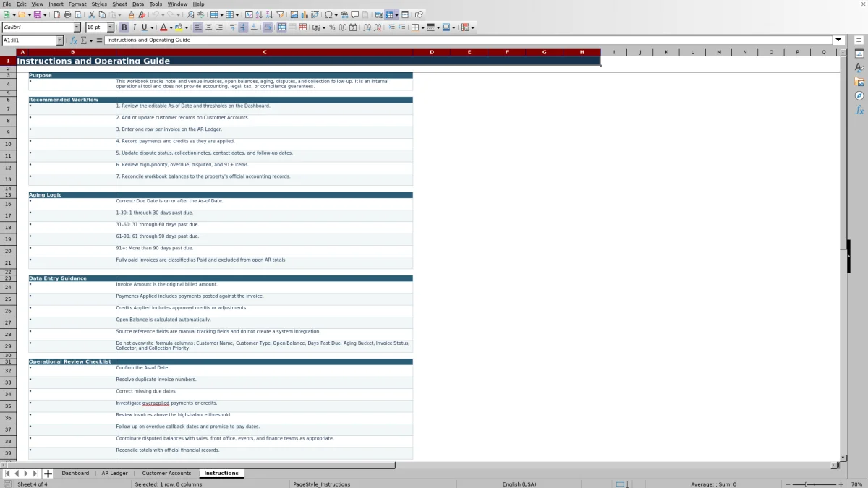Image resolution: width=868 pixels, height=488 pixels.
Task: Click the Insert Hyperlink icon
Action: (344, 14)
